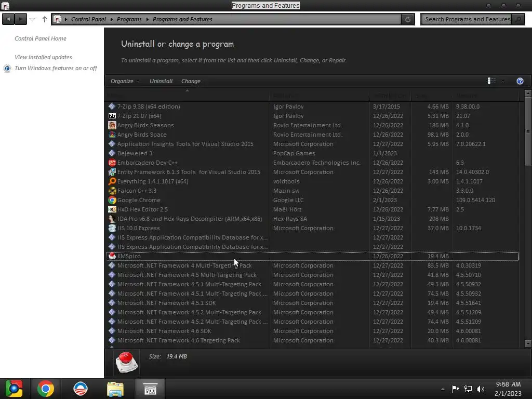Open the Organize dropdown menu
Screen dimensions: 532x399
pos(125,81)
